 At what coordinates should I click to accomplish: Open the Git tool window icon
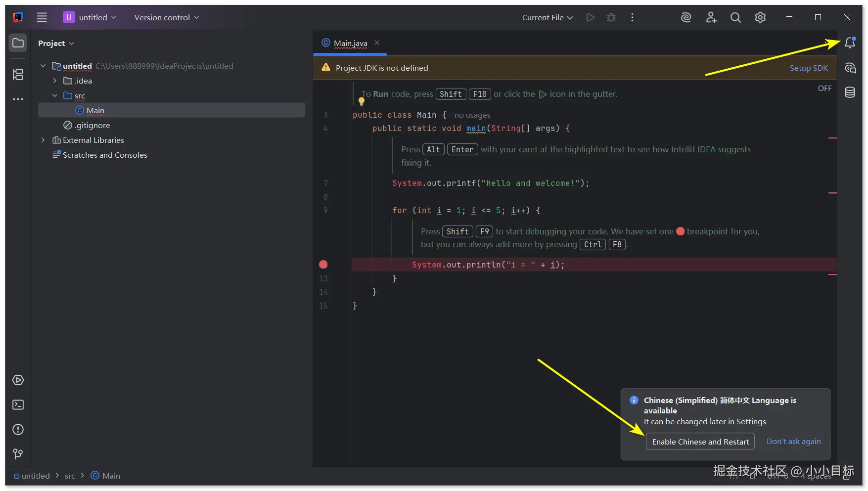point(18,454)
